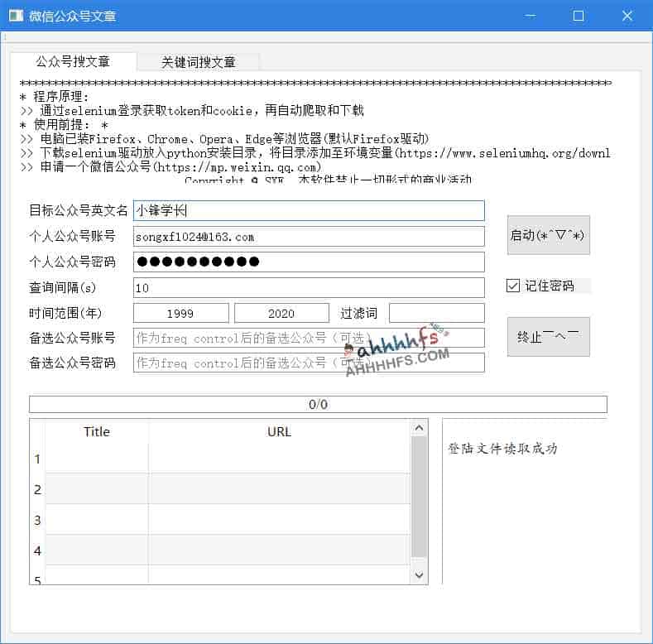Viewport: 653px width, 644px height.
Task: Switch to the 公众号搜文章 tab
Action: [x=73, y=62]
